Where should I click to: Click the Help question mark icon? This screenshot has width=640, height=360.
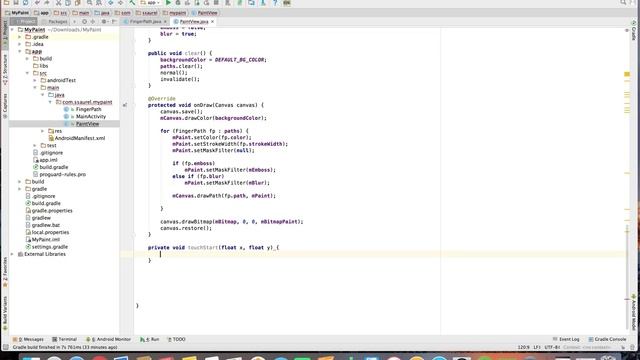point(275,2)
